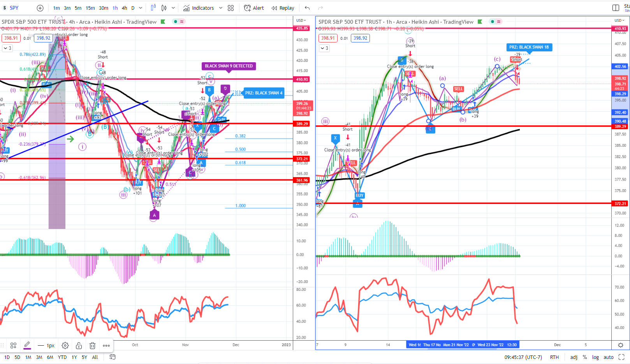Set date range to 1Y
The width and height of the screenshot is (630, 364).
pyautogui.click(x=74, y=357)
